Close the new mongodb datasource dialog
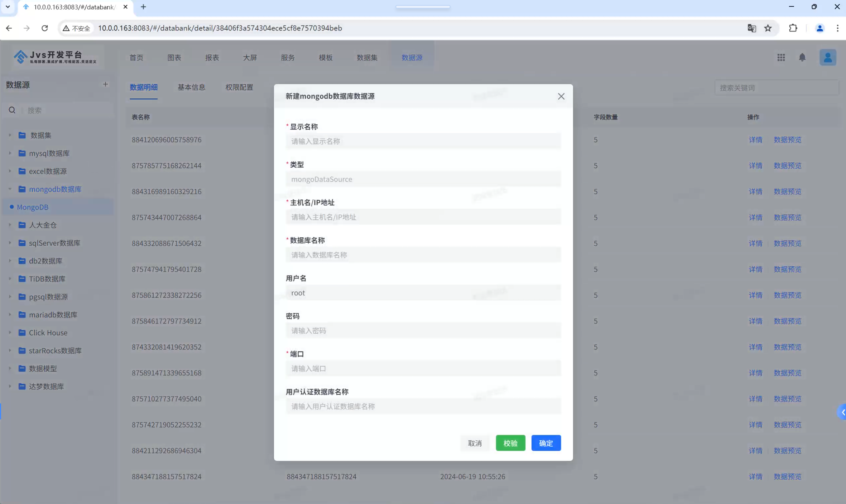Image resolution: width=846 pixels, height=504 pixels. 561,96
